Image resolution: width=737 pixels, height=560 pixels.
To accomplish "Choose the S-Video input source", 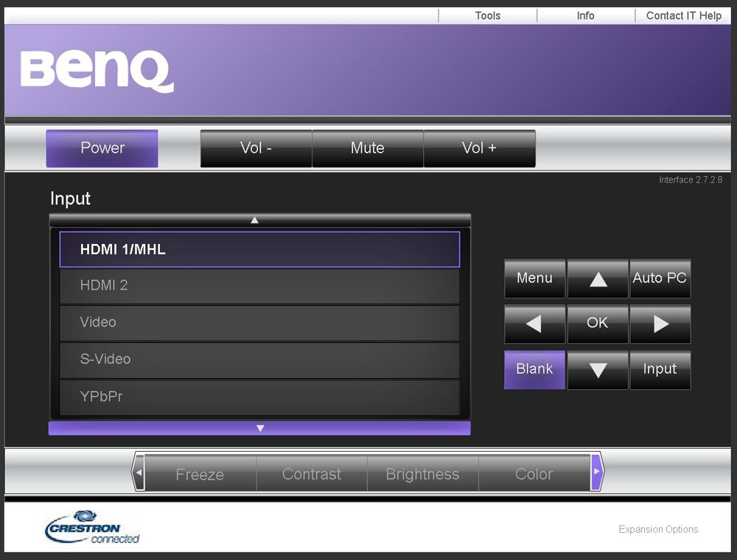I will [259, 360].
